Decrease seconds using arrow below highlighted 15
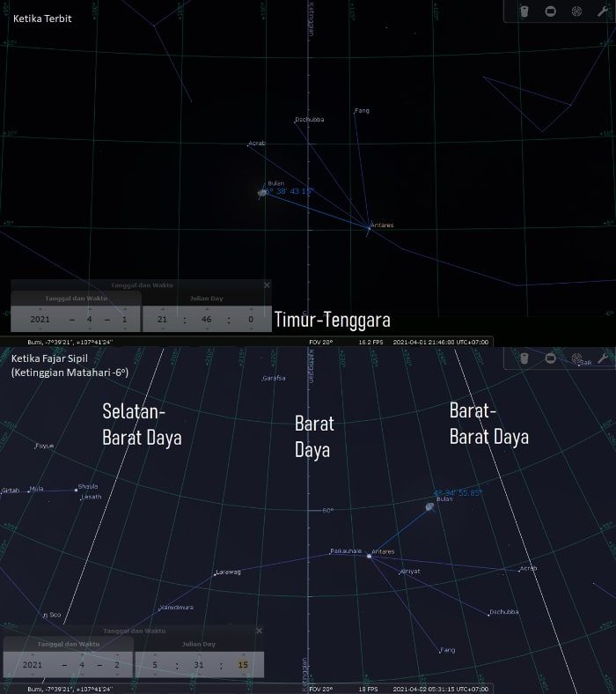 [243, 675]
